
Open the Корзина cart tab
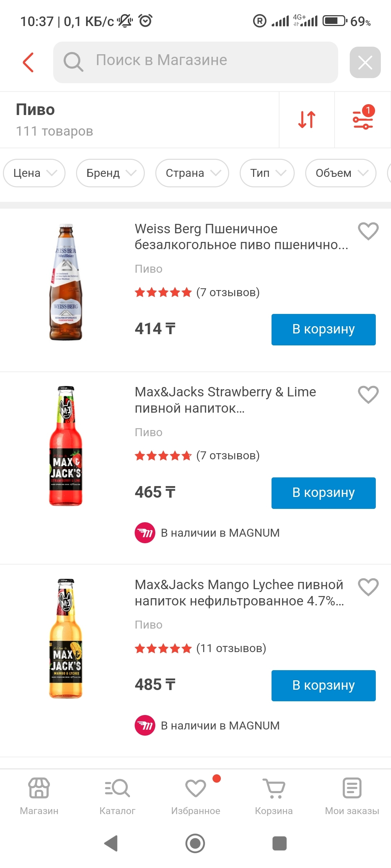pos(274,796)
